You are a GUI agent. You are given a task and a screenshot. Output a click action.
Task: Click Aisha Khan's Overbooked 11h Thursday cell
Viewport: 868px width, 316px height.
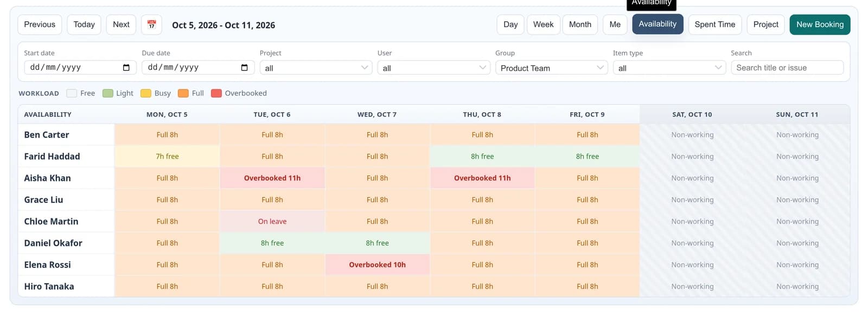[482, 178]
